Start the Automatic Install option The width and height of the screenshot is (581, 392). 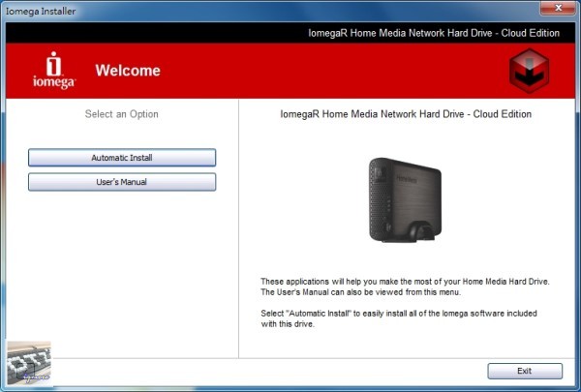point(122,158)
